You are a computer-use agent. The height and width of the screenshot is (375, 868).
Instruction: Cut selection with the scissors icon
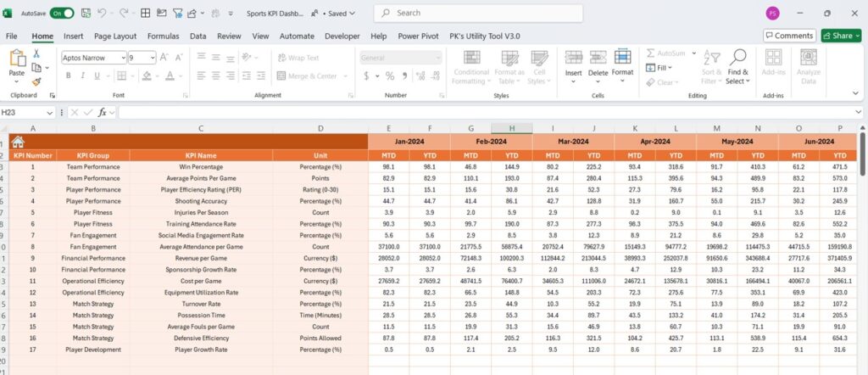click(x=36, y=53)
